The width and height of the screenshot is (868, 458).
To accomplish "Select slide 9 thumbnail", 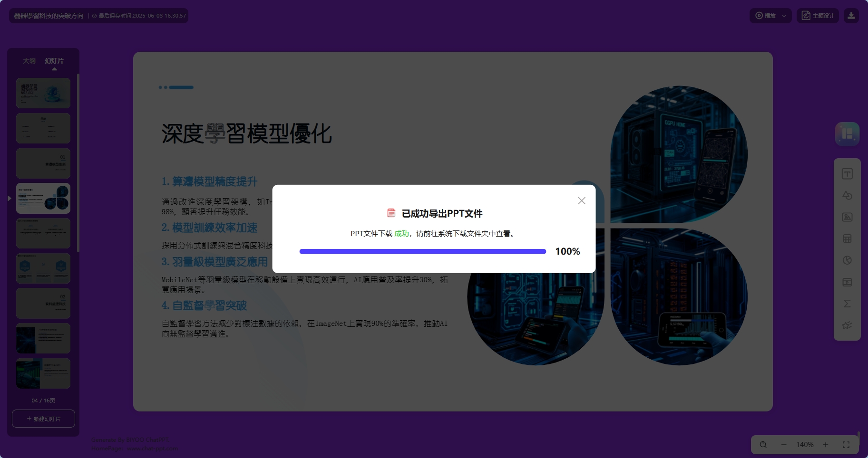I will pos(43,373).
